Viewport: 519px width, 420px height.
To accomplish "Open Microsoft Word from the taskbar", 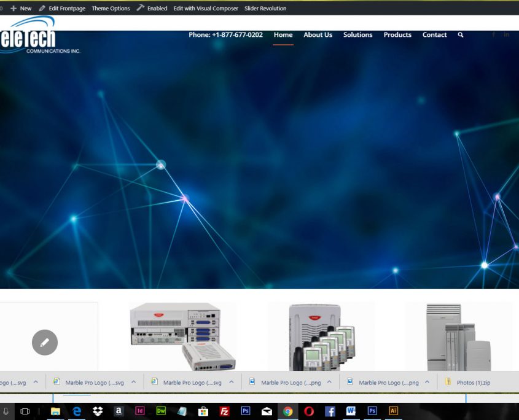I will 351,411.
